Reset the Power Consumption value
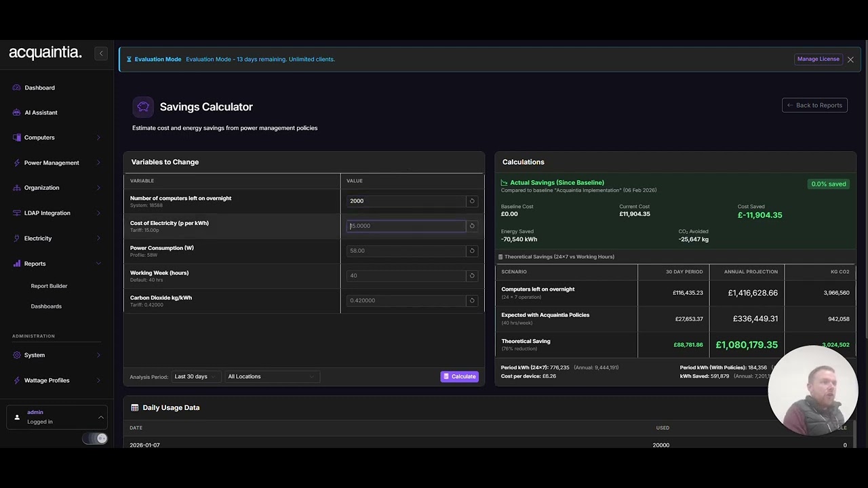The height and width of the screenshot is (488, 868). pyautogui.click(x=472, y=251)
